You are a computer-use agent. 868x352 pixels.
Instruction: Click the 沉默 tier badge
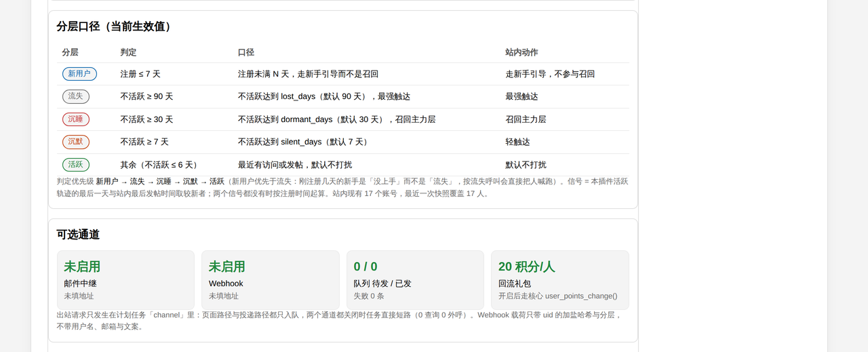(x=75, y=142)
